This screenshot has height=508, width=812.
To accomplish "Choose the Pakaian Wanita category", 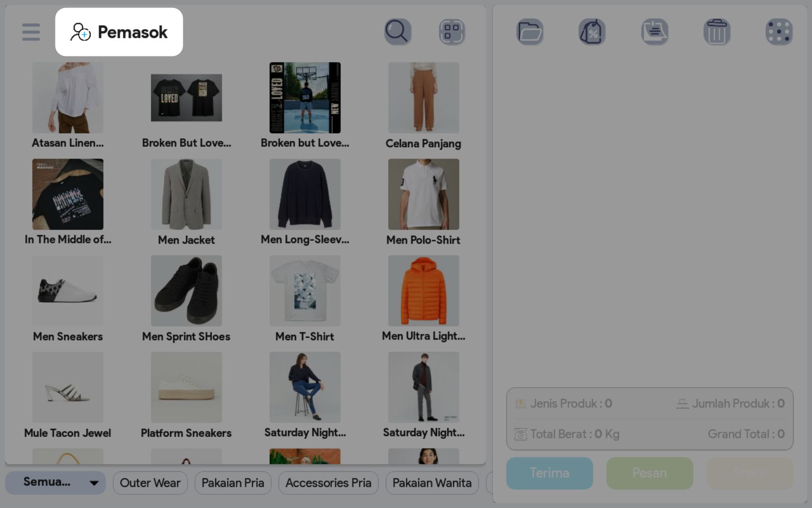I will tap(432, 483).
